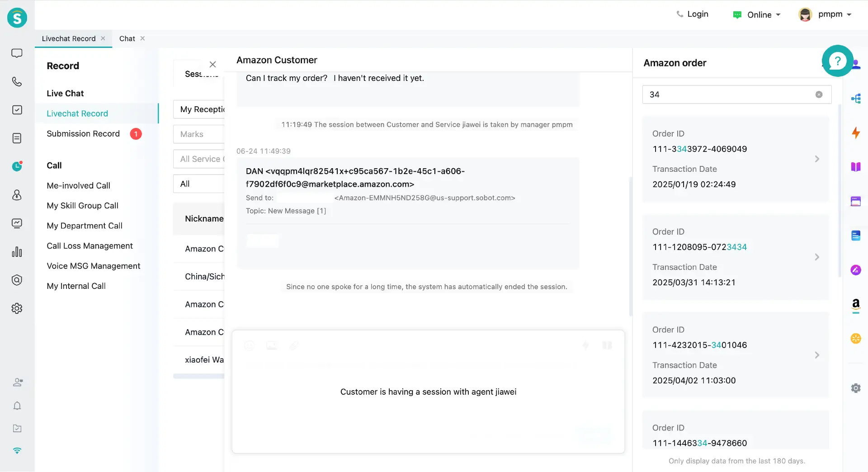This screenshot has height=472, width=868.
Task: Open the gear settings sidebar icon
Action: [x=17, y=308]
